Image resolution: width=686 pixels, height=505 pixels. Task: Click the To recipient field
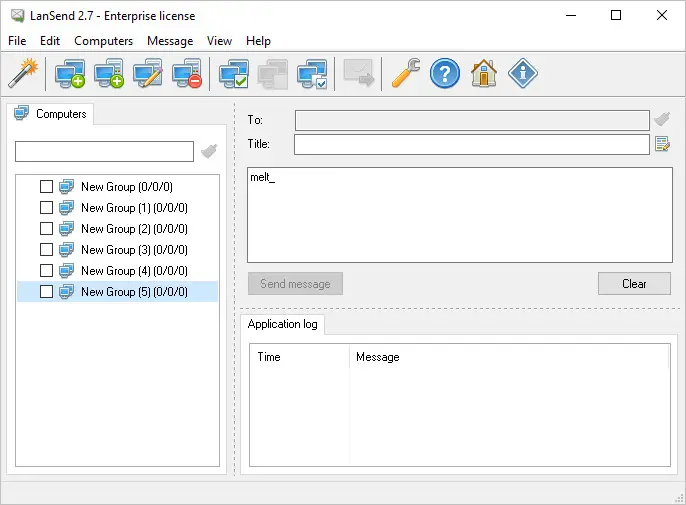472,120
